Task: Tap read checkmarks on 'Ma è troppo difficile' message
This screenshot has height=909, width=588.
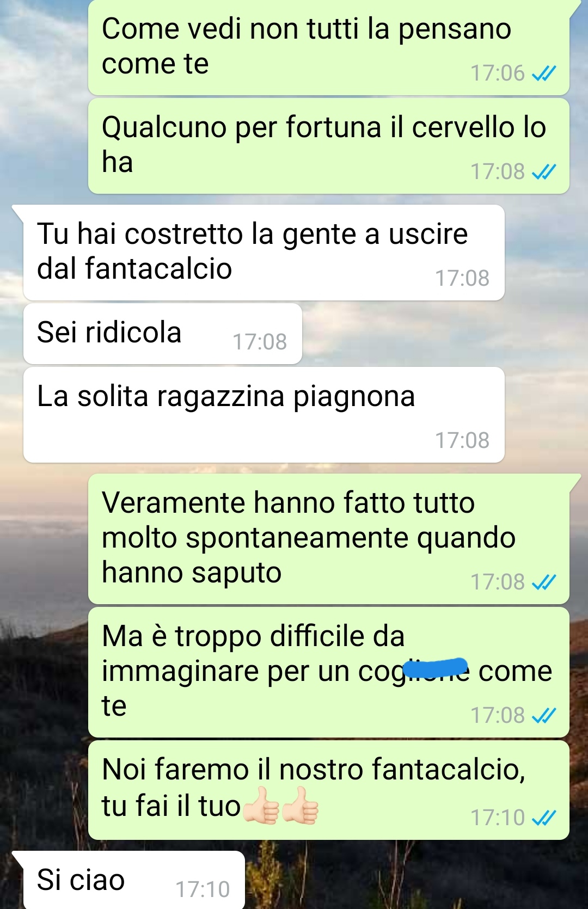Action: click(544, 715)
